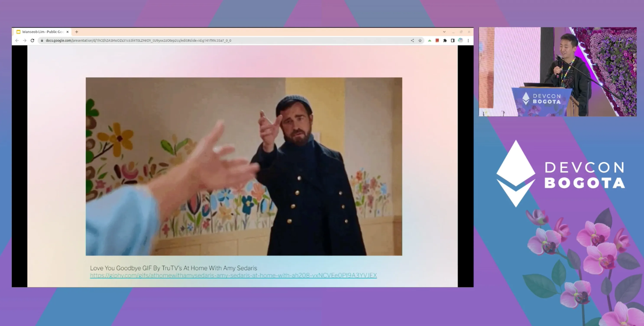Viewport: 644px width, 326px height.
Task: Open the Extensions puzzle-piece menu
Action: [445, 40]
